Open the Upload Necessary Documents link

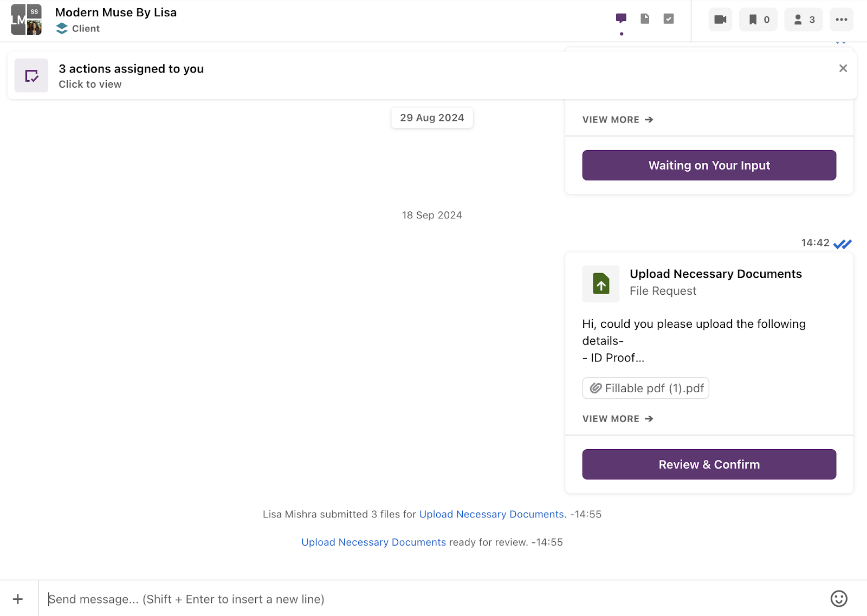pos(491,514)
